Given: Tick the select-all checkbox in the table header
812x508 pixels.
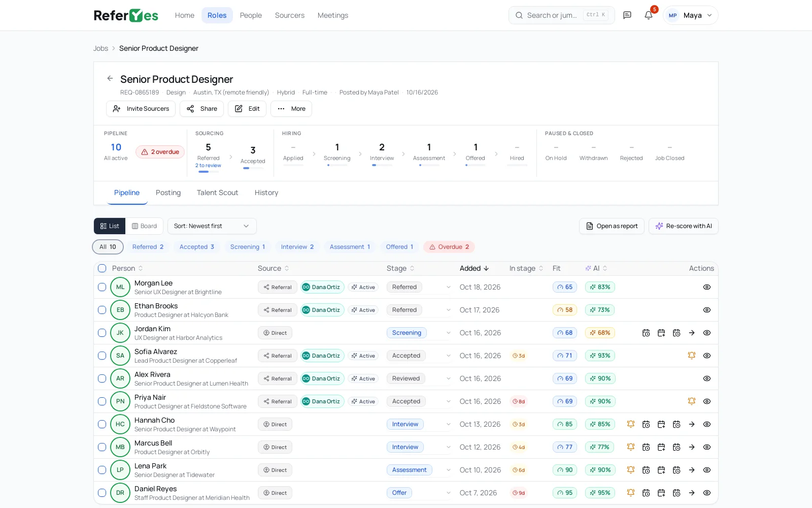Looking at the screenshot, I should click(x=102, y=268).
